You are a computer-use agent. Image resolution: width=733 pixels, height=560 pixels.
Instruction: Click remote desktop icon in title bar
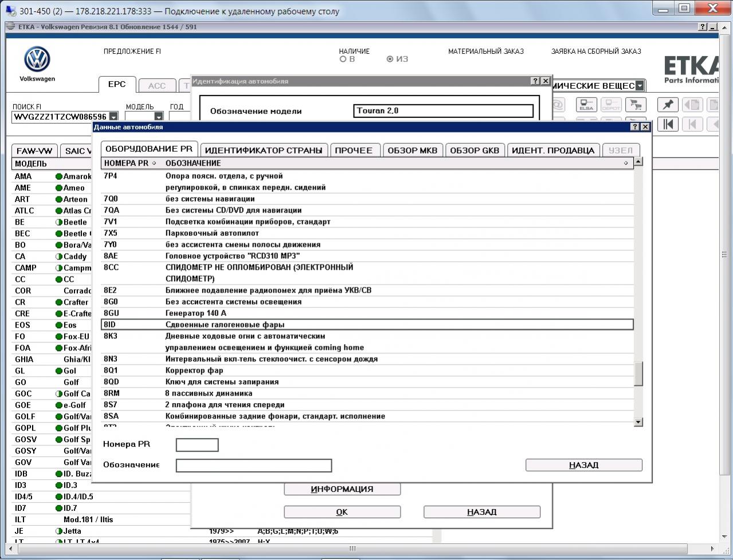[10, 11]
